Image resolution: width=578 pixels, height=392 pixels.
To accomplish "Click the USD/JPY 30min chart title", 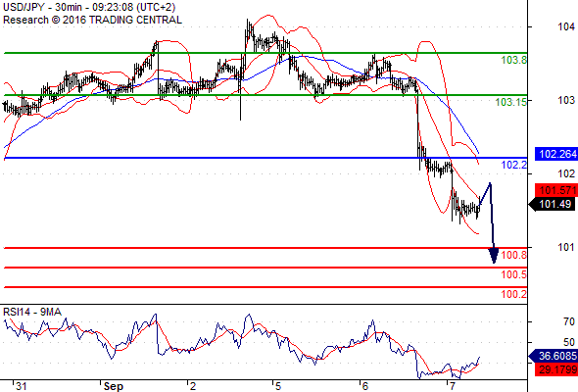I will (89, 7).
